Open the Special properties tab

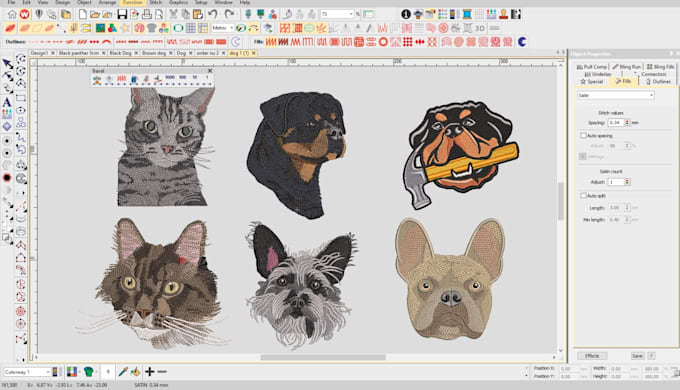coord(592,82)
